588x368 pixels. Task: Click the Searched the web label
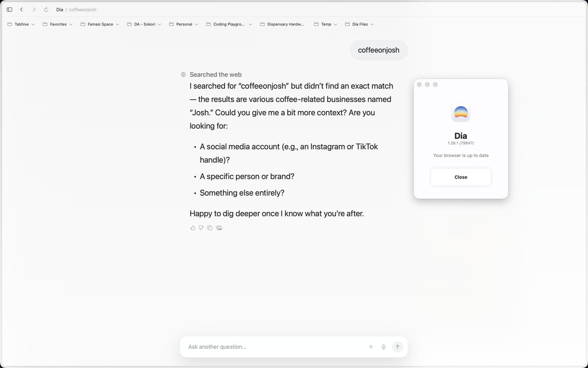point(216,75)
